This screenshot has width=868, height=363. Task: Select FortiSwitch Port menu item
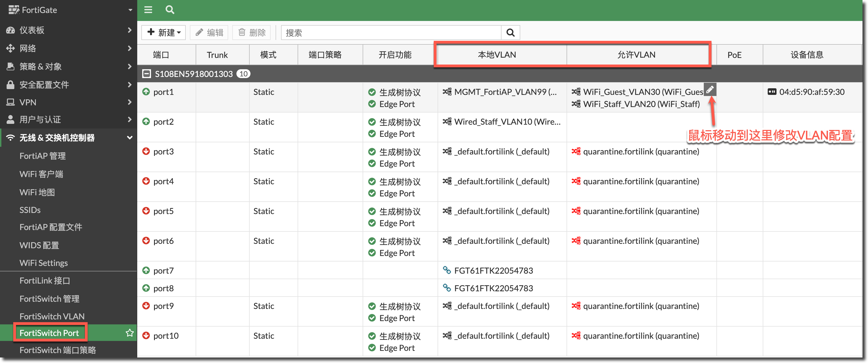click(49, 333)
